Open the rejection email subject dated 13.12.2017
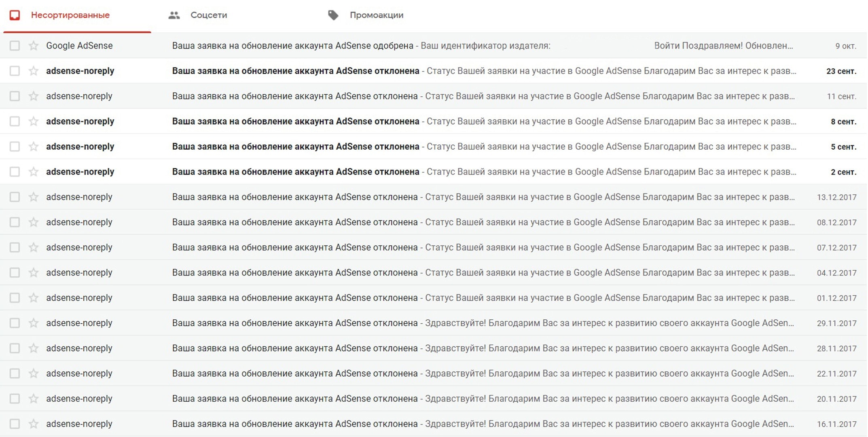This screenshot has height=437, width=868. pos(295,197)
